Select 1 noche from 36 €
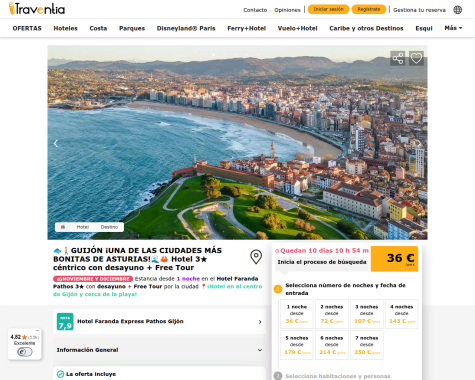Image resolution: width=475 pixels, height=380 pixels. tap(297, 314)
